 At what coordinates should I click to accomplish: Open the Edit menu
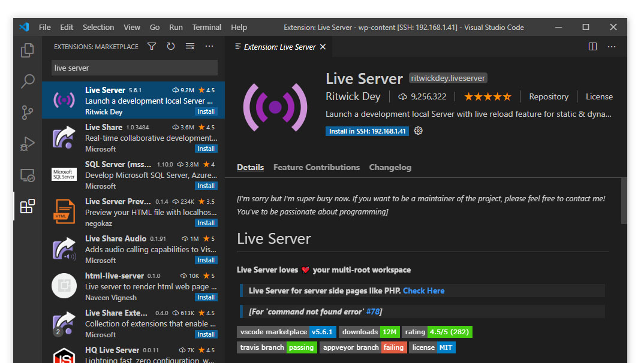click(x=67, y=27)
